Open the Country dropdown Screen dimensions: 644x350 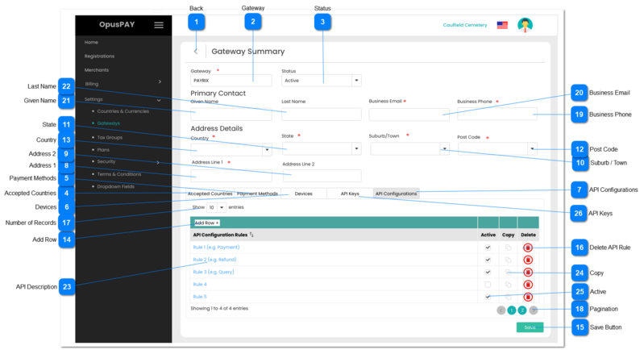pyautogui.click(x=231, y=149)
